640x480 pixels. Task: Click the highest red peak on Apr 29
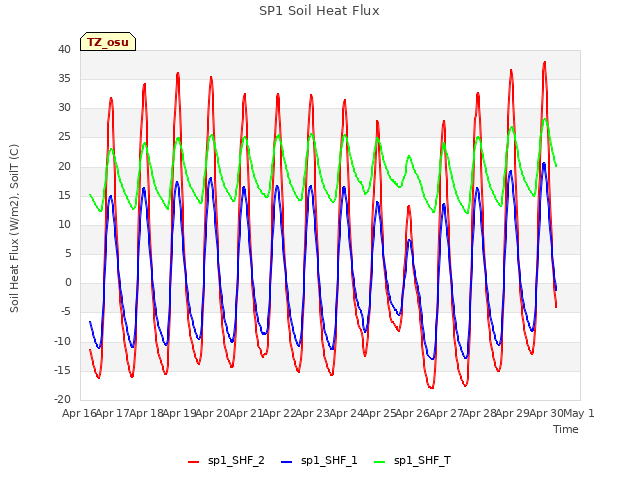544,62
